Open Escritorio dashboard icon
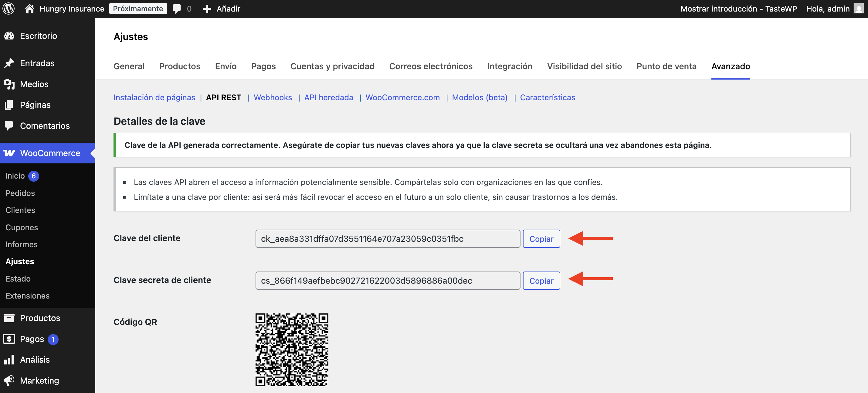The image size is (868, 393). [9, 36]
